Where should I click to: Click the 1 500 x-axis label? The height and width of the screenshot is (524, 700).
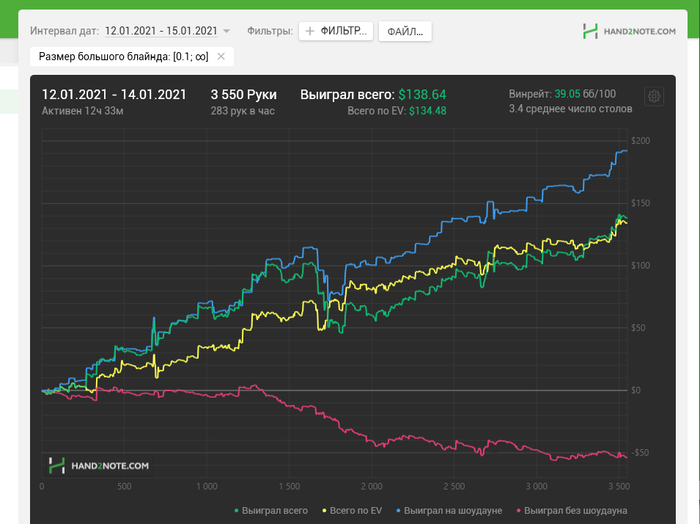tap(289, 487)
